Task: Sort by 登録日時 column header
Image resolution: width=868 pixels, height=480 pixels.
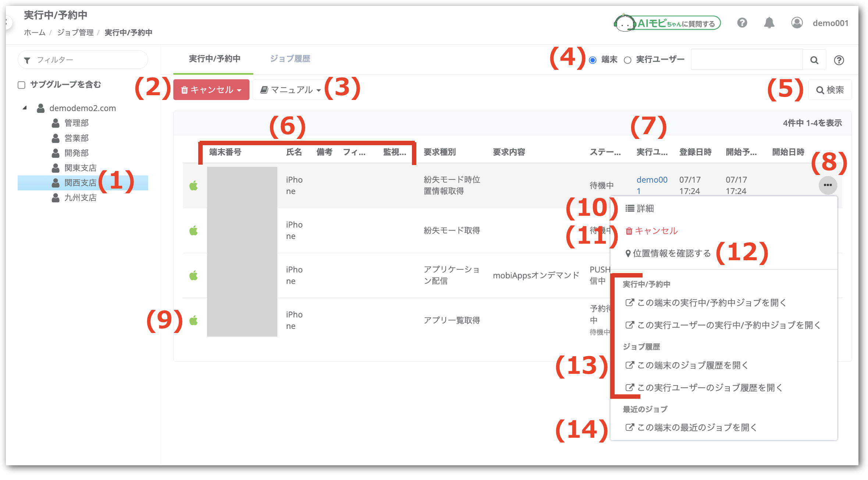Action: (695, 152)
